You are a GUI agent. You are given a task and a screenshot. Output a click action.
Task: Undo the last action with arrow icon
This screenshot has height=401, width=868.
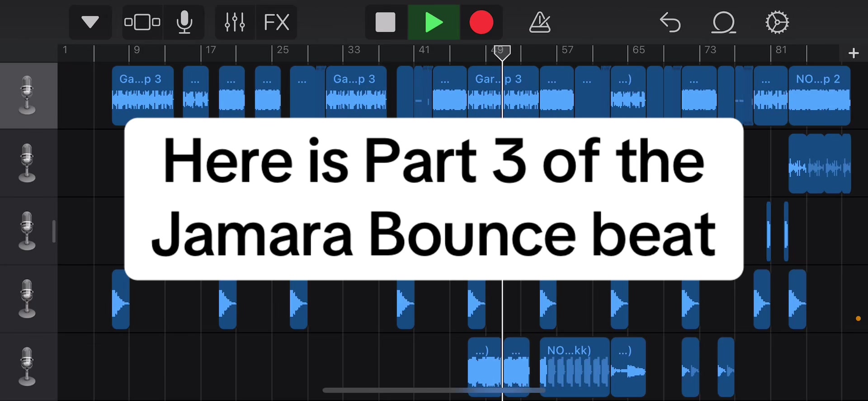(670, 22)
